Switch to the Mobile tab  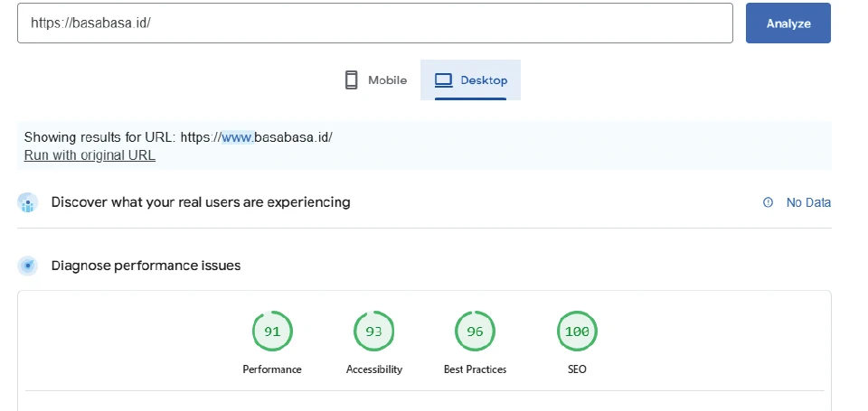tap(376, 80)
